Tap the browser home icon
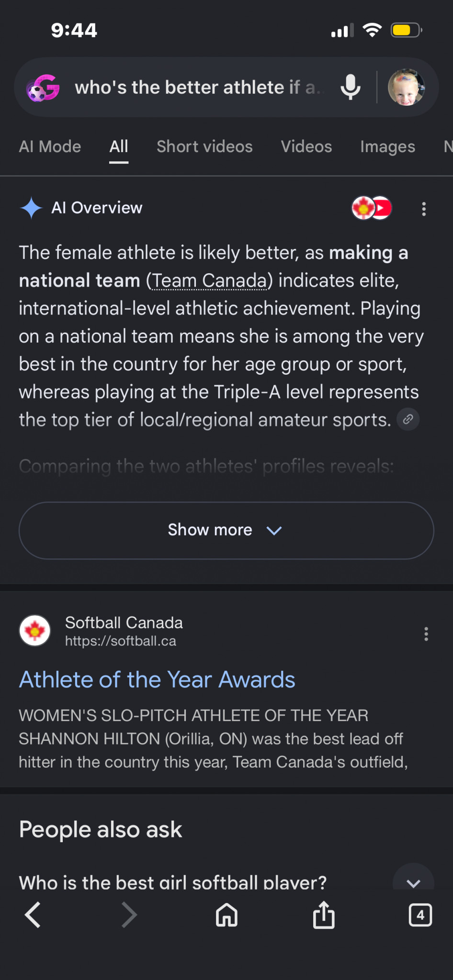This screenshot has height=980, width=453. [226, 915]
